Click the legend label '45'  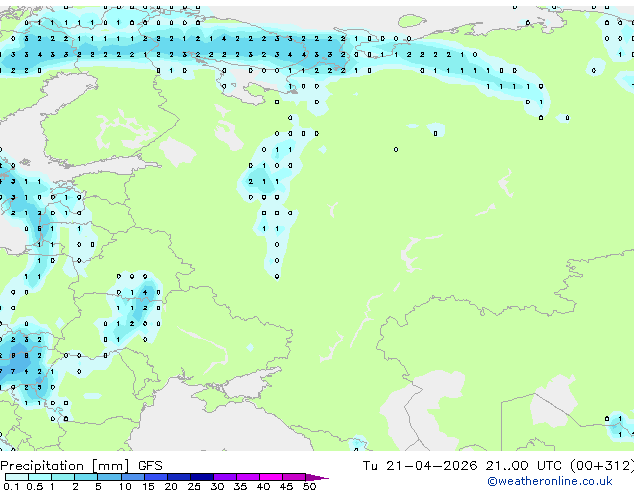[286, 486]
